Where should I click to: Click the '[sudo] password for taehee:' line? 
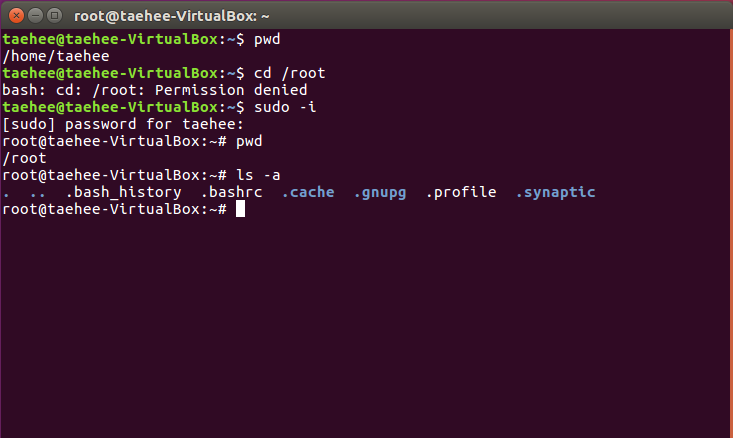(x=123, y=124)
